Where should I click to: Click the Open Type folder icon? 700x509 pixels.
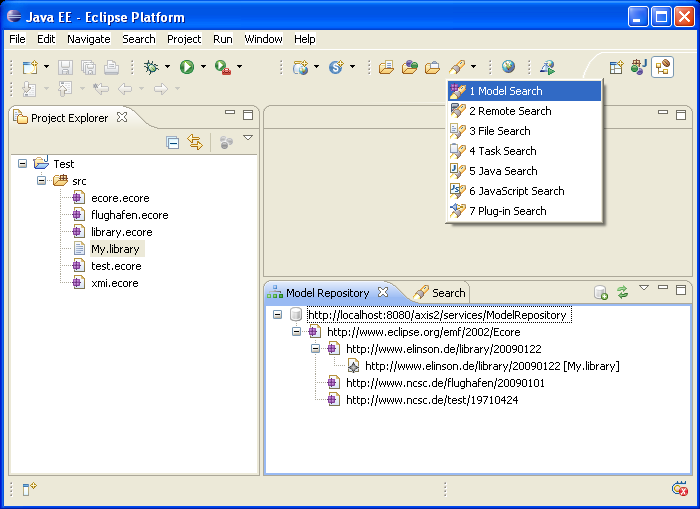click(x=386, y=67)
